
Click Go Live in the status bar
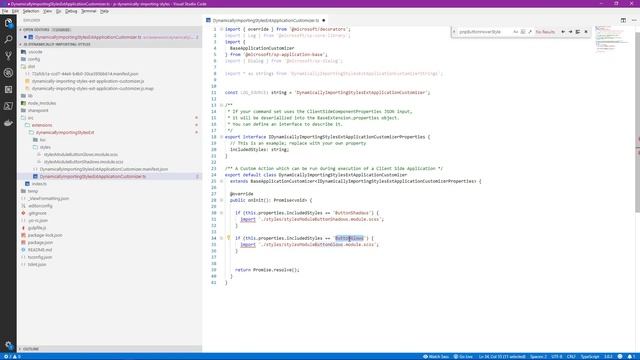point(463,356)
